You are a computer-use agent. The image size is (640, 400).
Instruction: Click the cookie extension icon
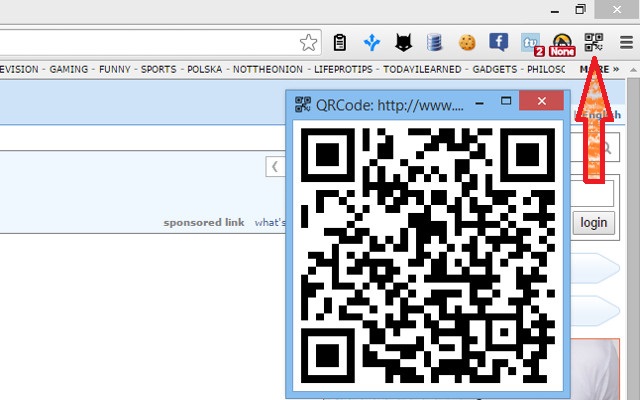pyautogui.click(x=467, y=42)
